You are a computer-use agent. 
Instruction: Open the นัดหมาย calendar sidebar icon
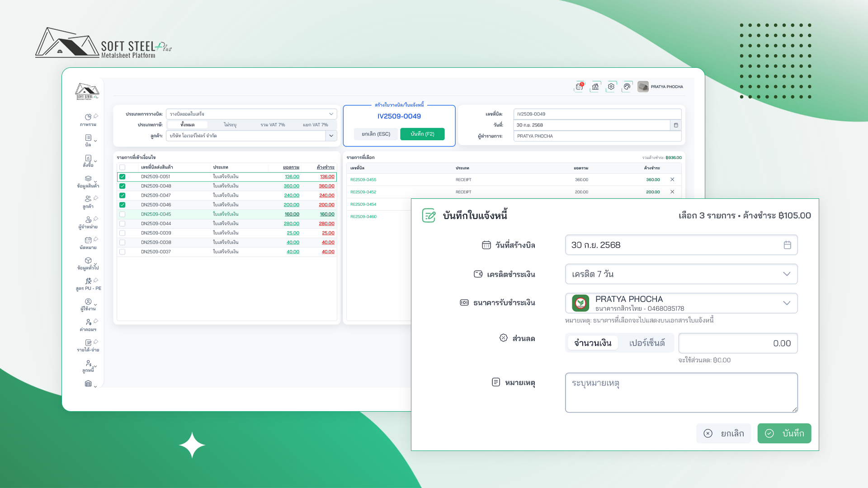[x=88, y=240]
